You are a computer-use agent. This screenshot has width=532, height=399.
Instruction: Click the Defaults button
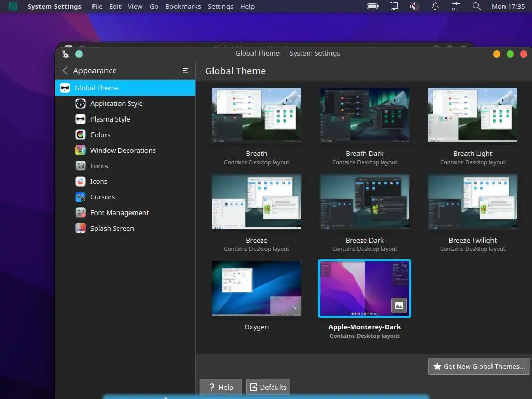[268, 387]
